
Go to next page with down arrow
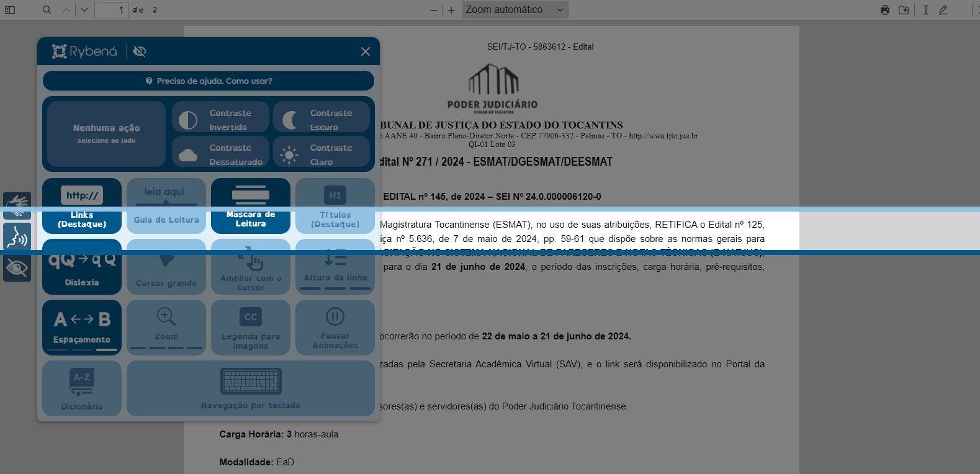pos(84,10)
